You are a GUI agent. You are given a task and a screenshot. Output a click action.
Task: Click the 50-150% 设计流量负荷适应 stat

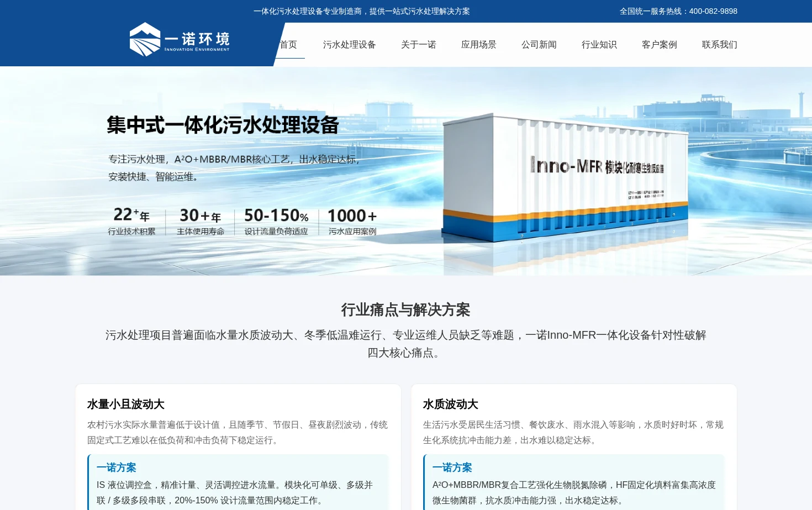(x=276, y=221)
